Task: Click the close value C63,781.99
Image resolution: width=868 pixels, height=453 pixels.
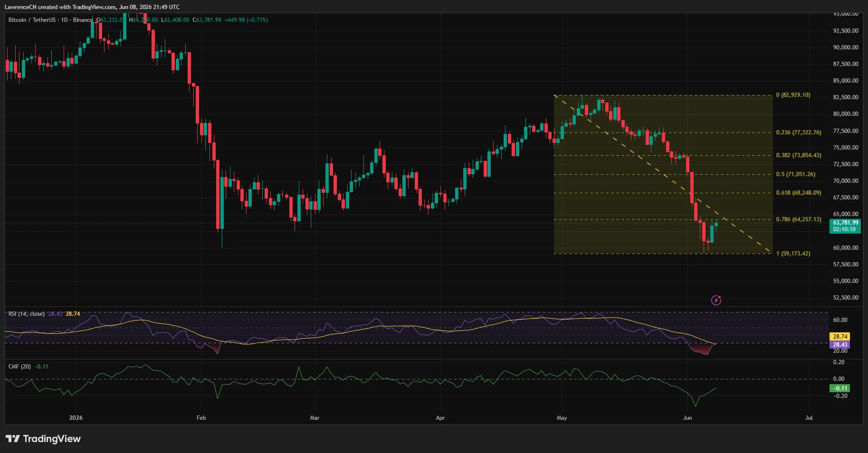Action: click(207, 20)
